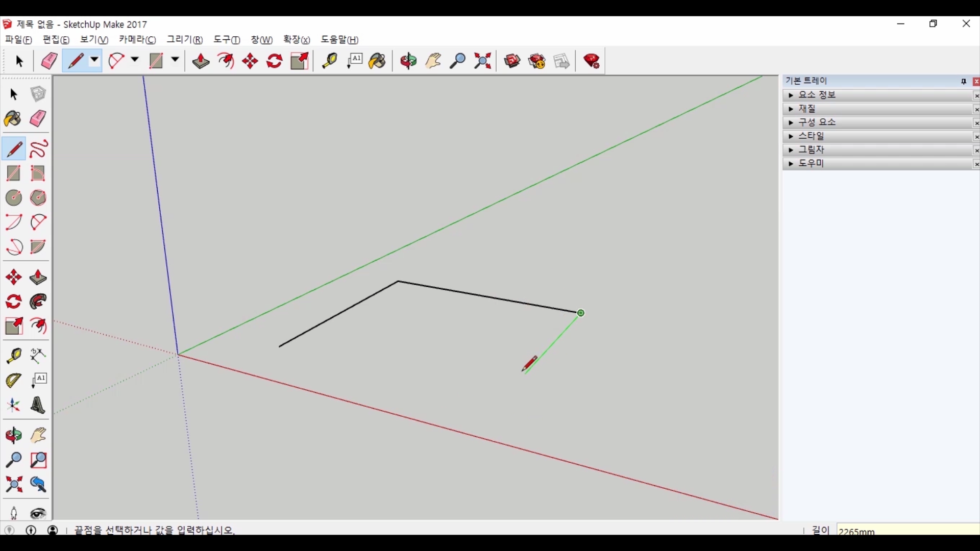980x551 pixels.
Task: Activate the Push/Pull tool in left toolbar
Action: [x=38, y=278]
